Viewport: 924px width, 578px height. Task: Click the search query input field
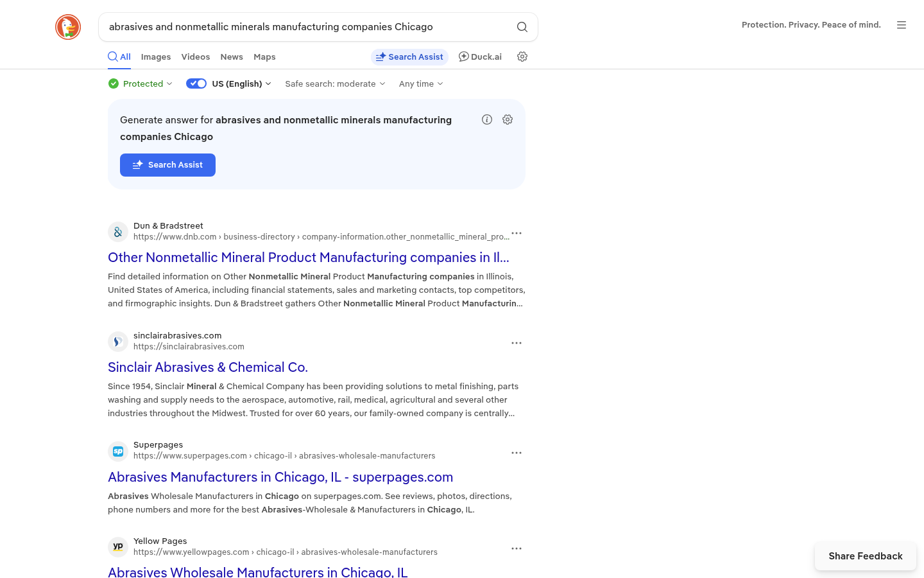pos(308,27)
